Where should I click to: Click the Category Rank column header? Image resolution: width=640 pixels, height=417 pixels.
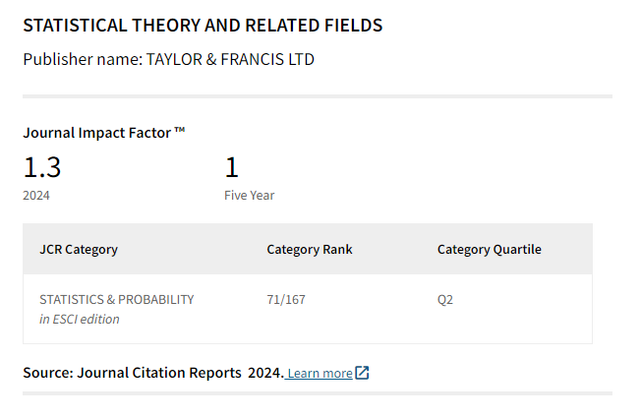309,249
